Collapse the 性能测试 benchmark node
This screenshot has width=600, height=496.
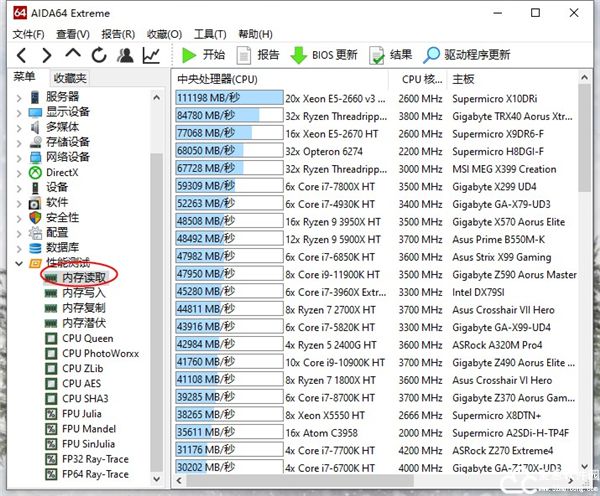pos(19,263)
